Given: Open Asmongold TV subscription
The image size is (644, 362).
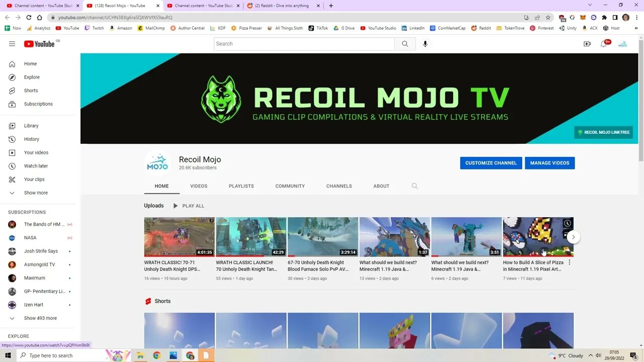Looking at the screenshot, I should 40,264.
